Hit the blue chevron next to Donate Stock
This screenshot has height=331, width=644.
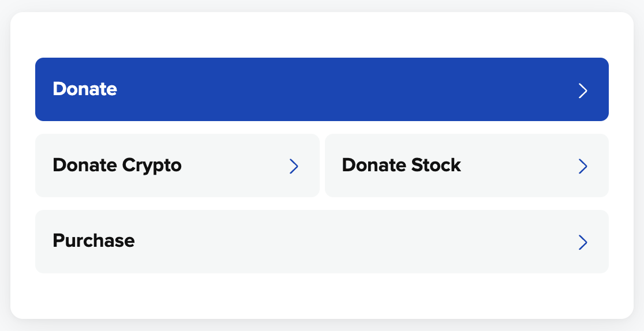pos(583,167)
